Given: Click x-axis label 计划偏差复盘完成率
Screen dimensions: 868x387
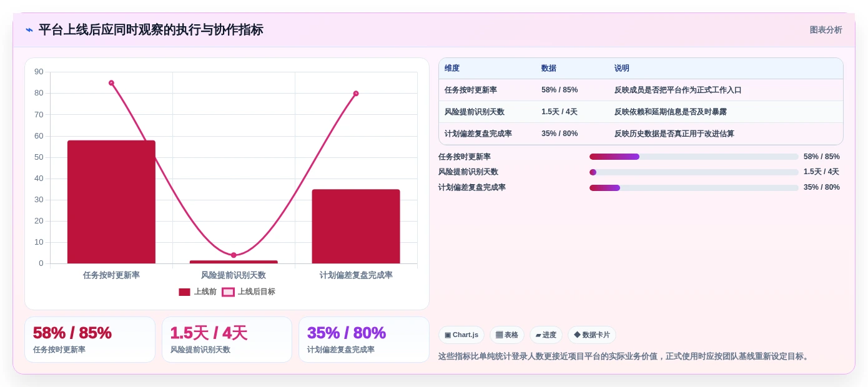Looking at the screenshot, I should (356, 275).
